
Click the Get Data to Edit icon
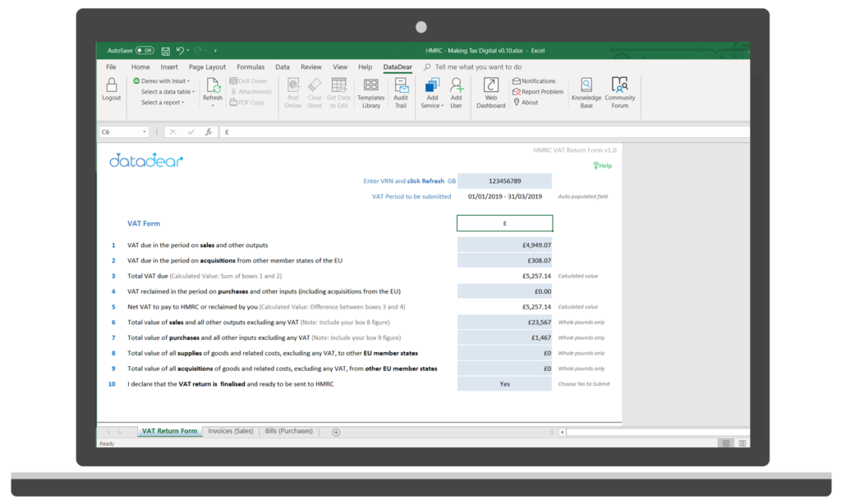click(x=338, y=85)
